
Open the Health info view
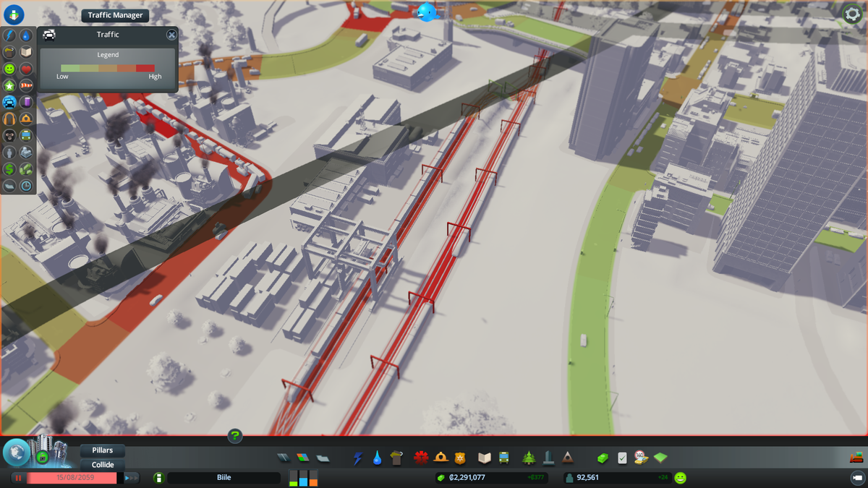click(x=26, y=69)
